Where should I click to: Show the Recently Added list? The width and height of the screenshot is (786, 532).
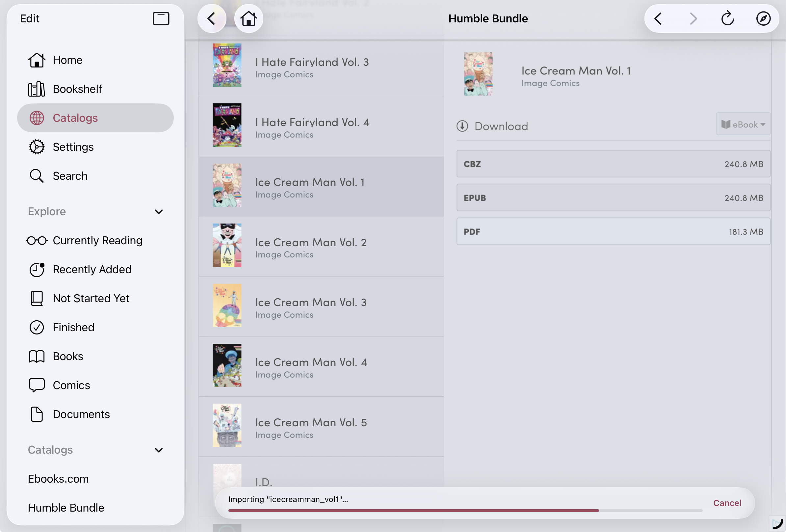tap(95, 270)
